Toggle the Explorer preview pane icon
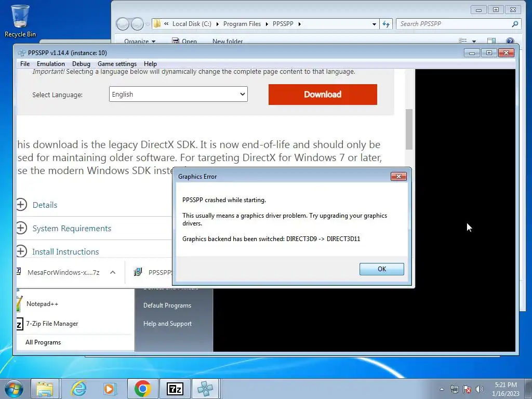 [x=491, y=41]
